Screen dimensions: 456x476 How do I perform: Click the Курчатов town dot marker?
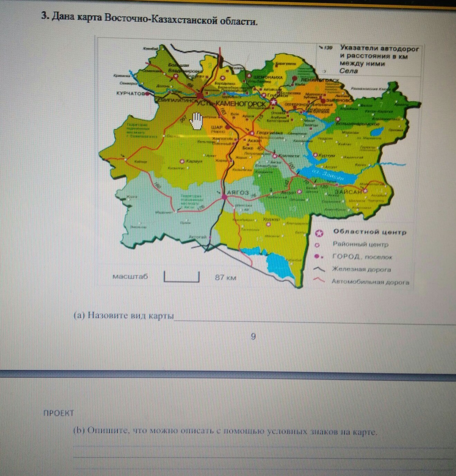(x=147, y=93)
